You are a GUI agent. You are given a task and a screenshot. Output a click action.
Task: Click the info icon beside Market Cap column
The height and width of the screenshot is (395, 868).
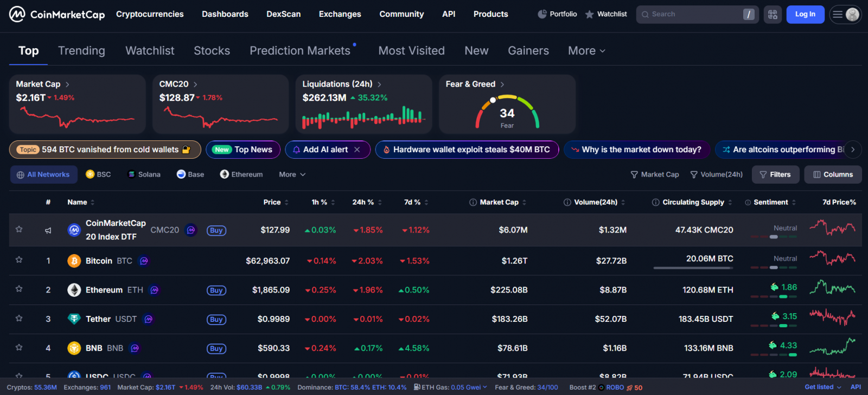[473, 203]
